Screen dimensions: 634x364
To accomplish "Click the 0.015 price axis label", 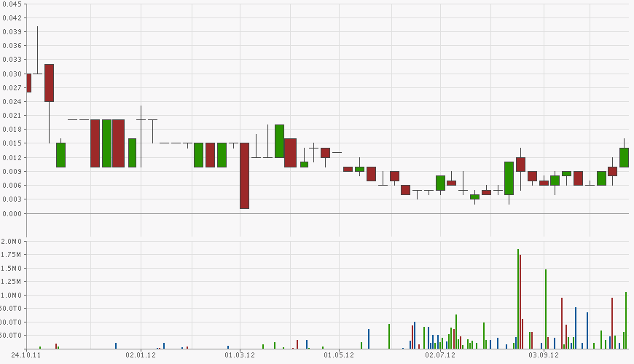I will [x=12, y=143].
